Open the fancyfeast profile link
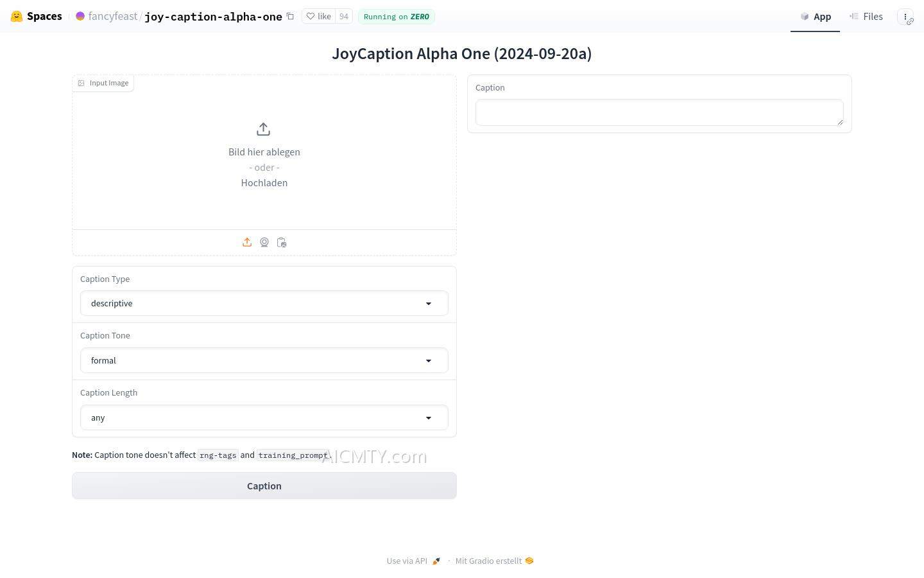The width and height of the screenshot is (924, 578). pyautogui.click(x=112, y=17)
